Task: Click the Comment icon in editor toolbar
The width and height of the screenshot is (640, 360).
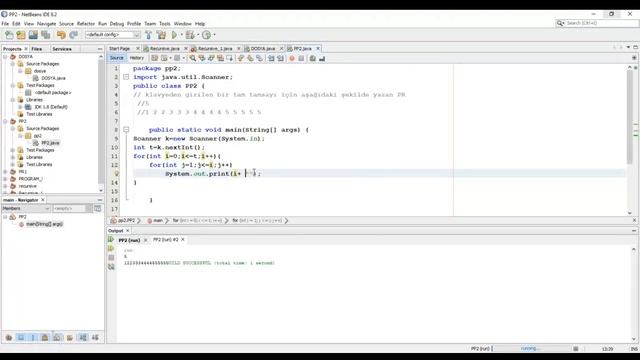Action: (312, 58)
